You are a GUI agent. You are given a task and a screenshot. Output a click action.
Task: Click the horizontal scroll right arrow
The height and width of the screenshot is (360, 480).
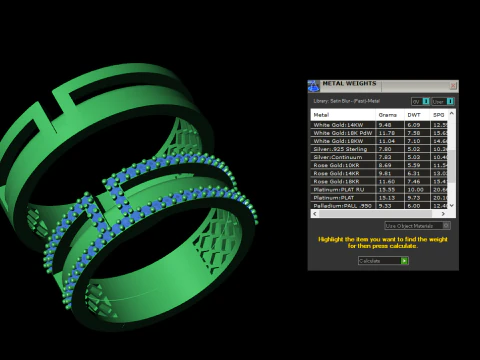443,214
